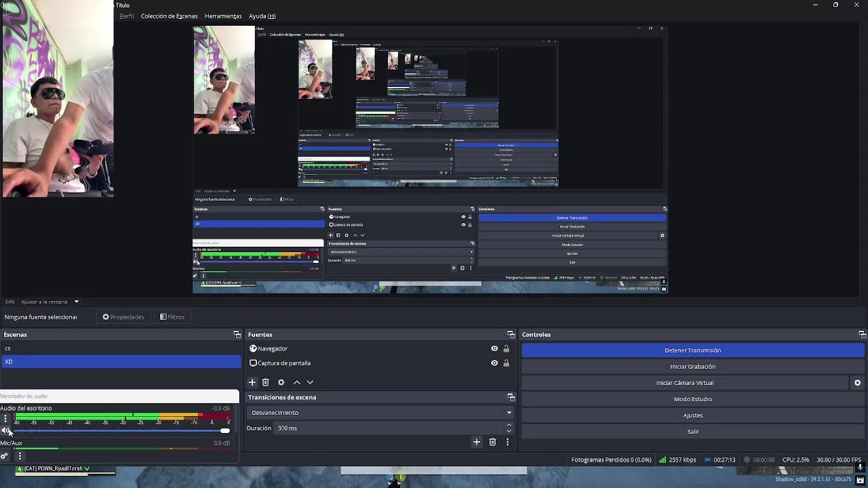This screenshot has width=868, height=488.
Task: Toggle the lock on Navegador source
Action: [506, 348]
